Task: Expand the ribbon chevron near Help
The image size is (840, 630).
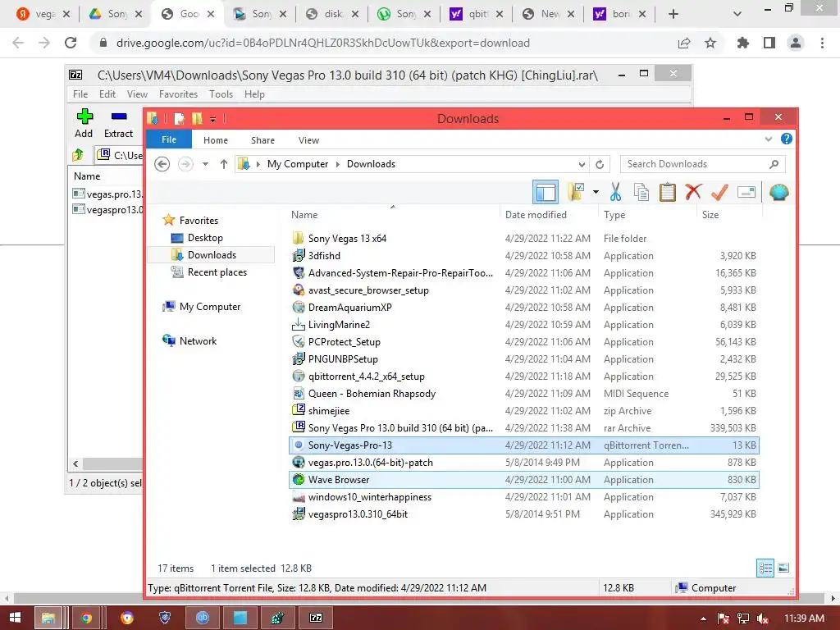Action: click(x=768, y=139)
